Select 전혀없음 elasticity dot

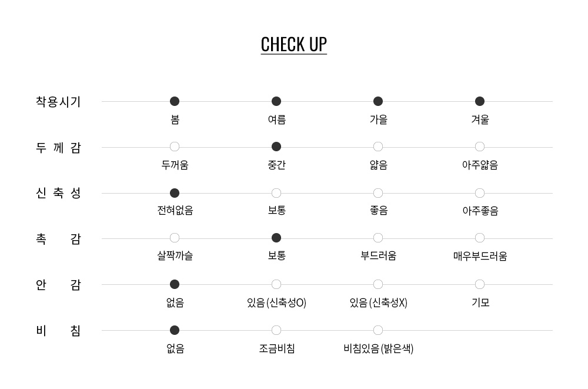tap(175, 193)
